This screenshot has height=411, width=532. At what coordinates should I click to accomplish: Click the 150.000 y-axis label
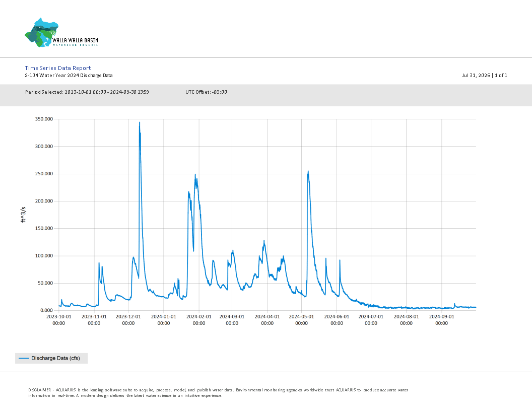[44, 228]
